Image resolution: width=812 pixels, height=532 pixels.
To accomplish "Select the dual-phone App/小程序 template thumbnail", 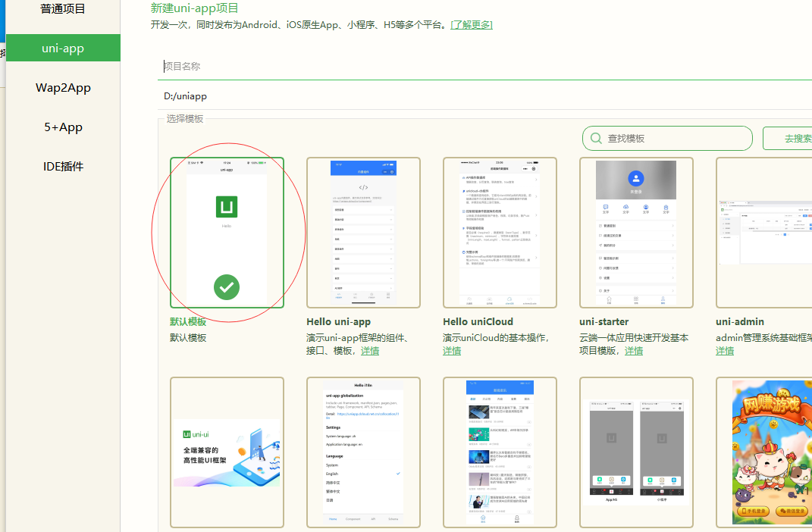I will pyautogui.click(x=636, y=452).
